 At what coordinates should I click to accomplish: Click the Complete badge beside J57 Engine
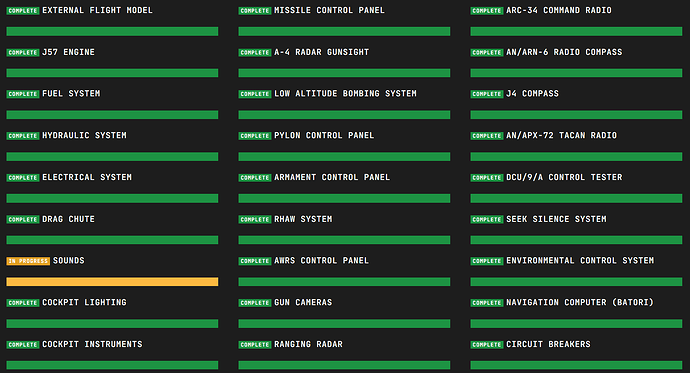coord(23,52)
